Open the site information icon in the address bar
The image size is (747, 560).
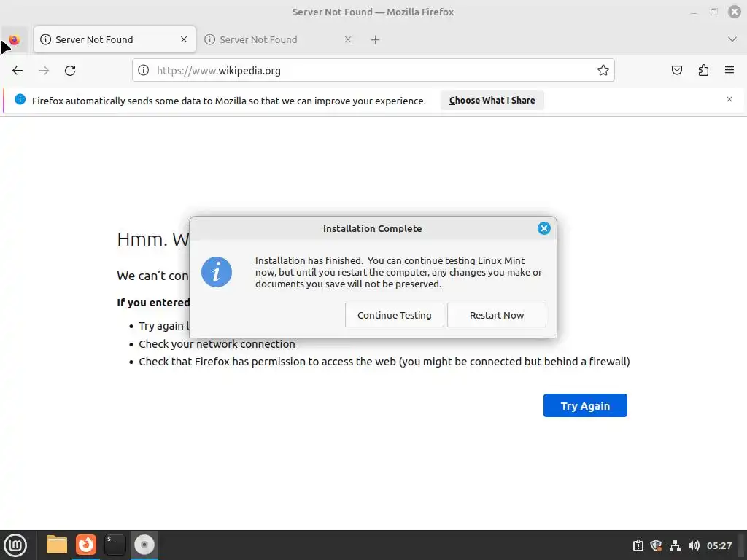click(x=143, y=71)
